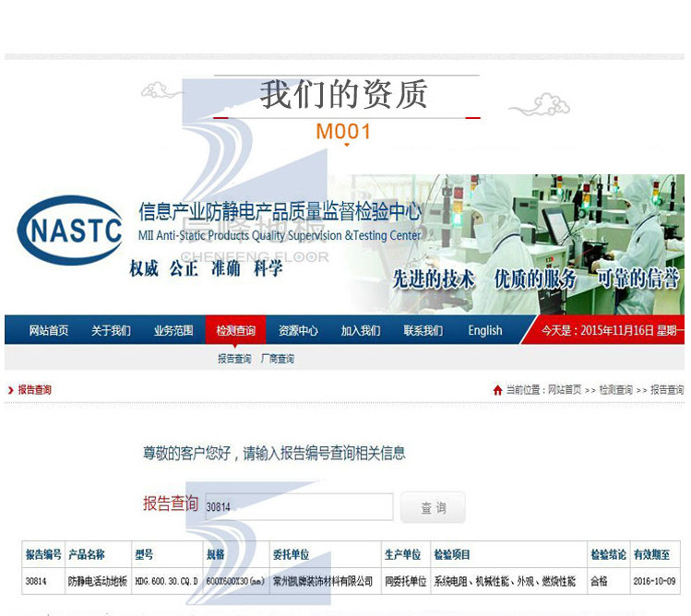This screenshot has height=616, width=691.
Task: Click the 报告编号 column header
Action: pyautogui.click(x=43, y=554)
